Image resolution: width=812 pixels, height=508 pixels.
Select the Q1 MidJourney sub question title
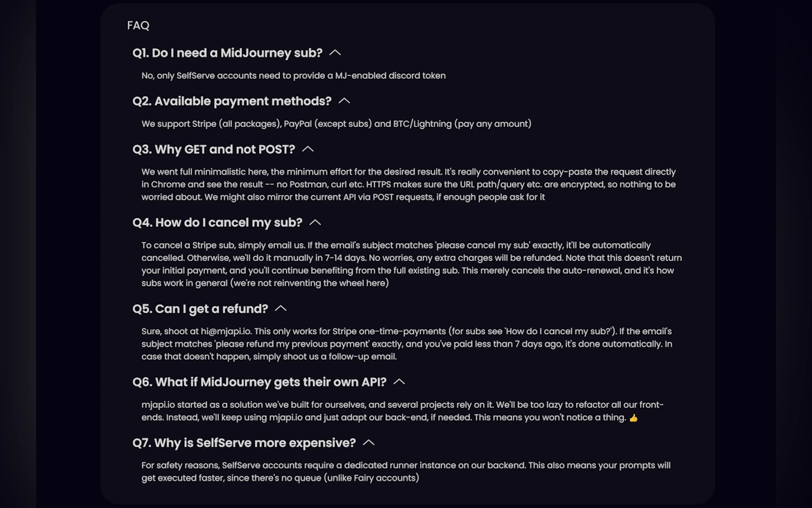227,53
